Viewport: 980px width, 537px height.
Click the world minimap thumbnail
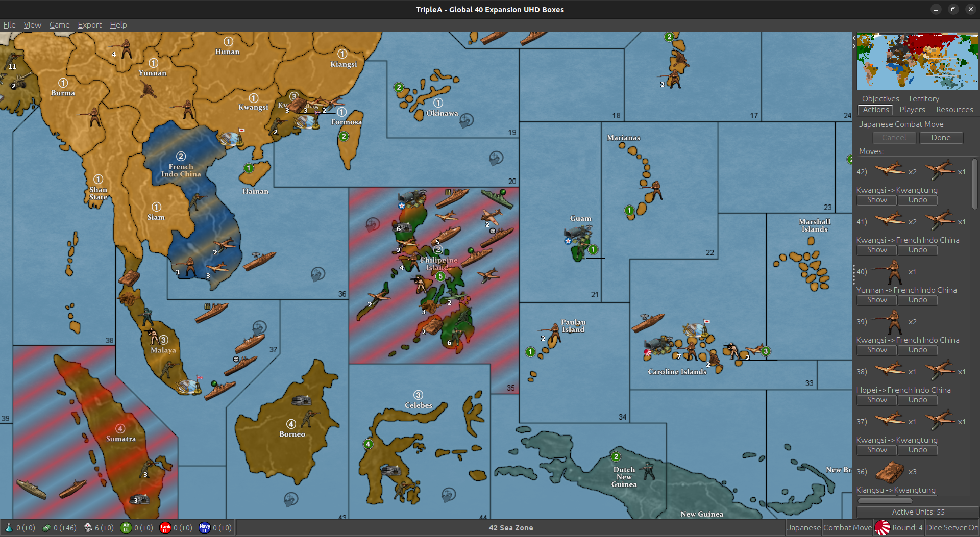pyautogui.click(x=917, y=61)
